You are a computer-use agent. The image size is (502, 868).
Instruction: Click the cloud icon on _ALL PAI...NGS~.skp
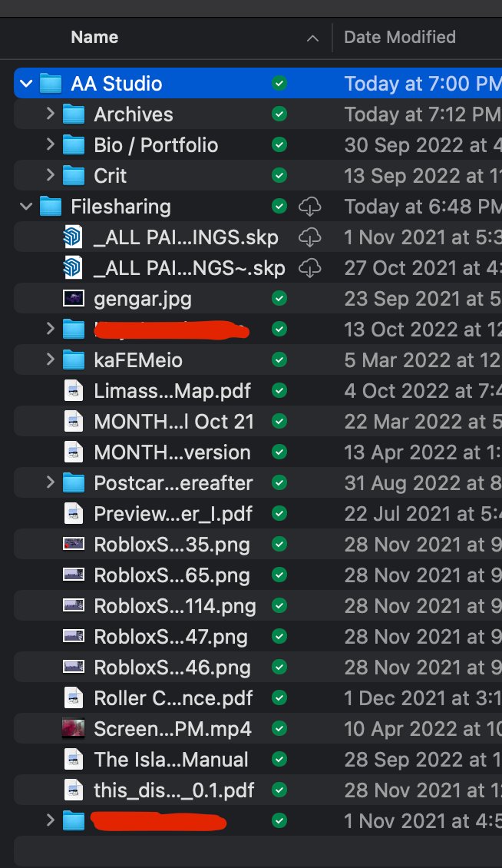(310, 267)
